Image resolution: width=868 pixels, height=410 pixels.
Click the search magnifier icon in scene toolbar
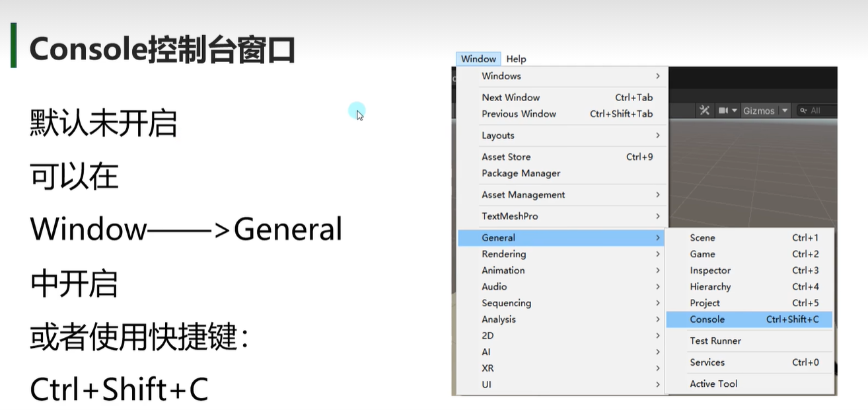[803, 110]
